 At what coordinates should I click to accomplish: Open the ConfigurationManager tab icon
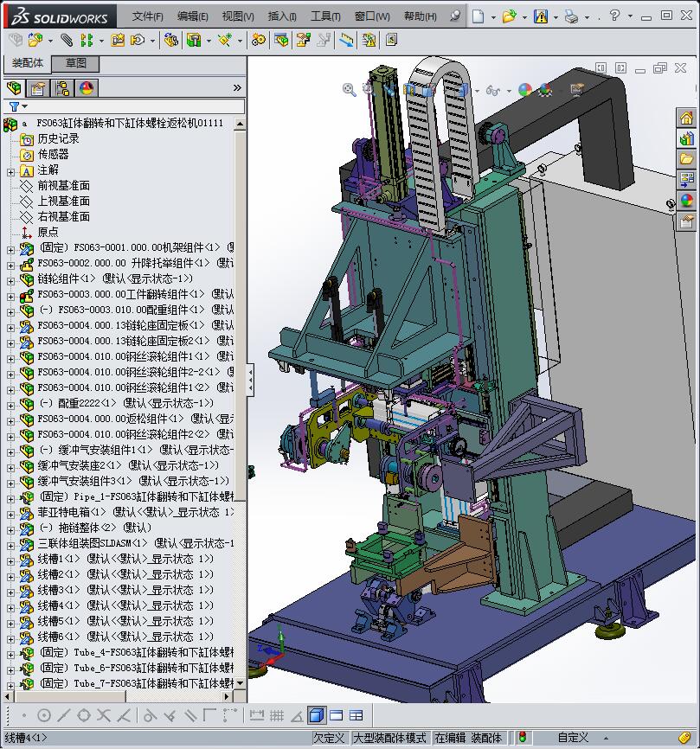click(x=62, y=88)
